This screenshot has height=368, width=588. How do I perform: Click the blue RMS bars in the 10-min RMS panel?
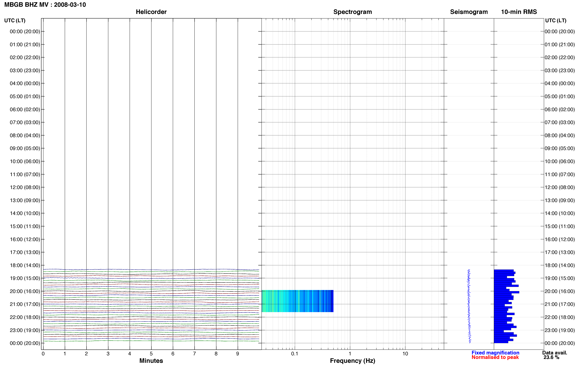pyautogui.click(x=506, y=306)
